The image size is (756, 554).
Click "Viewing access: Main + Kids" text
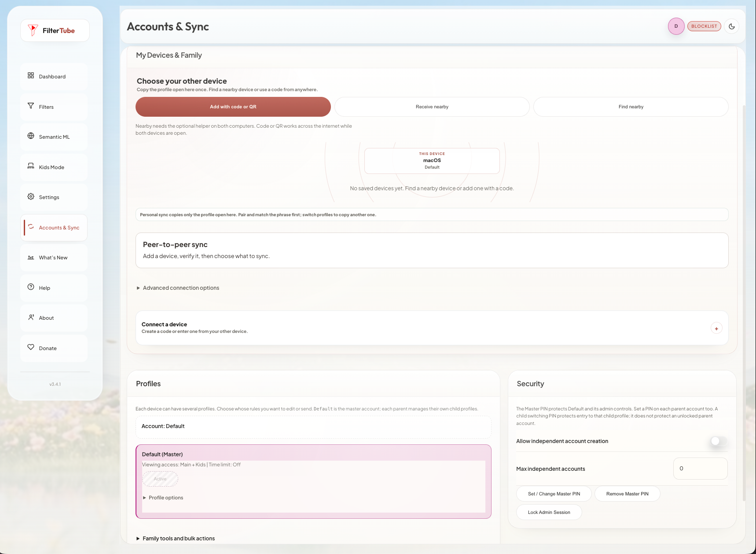pos(174,465)
